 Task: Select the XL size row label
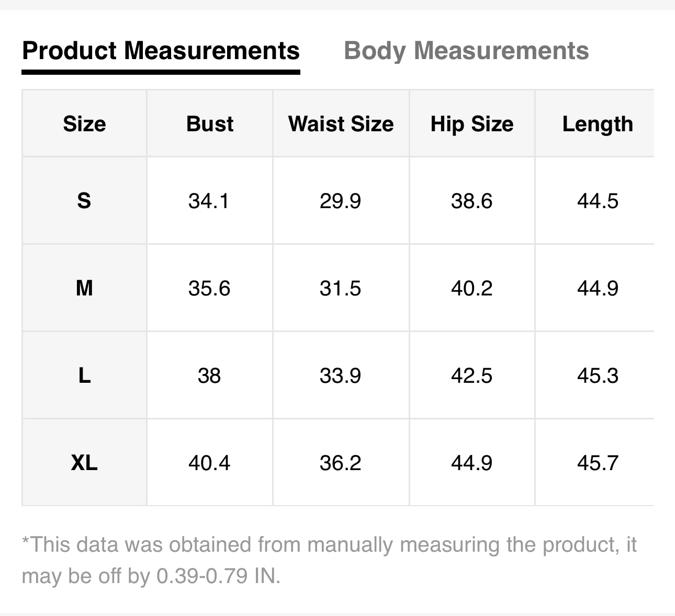pyautogui.click(x=84, y=463)
